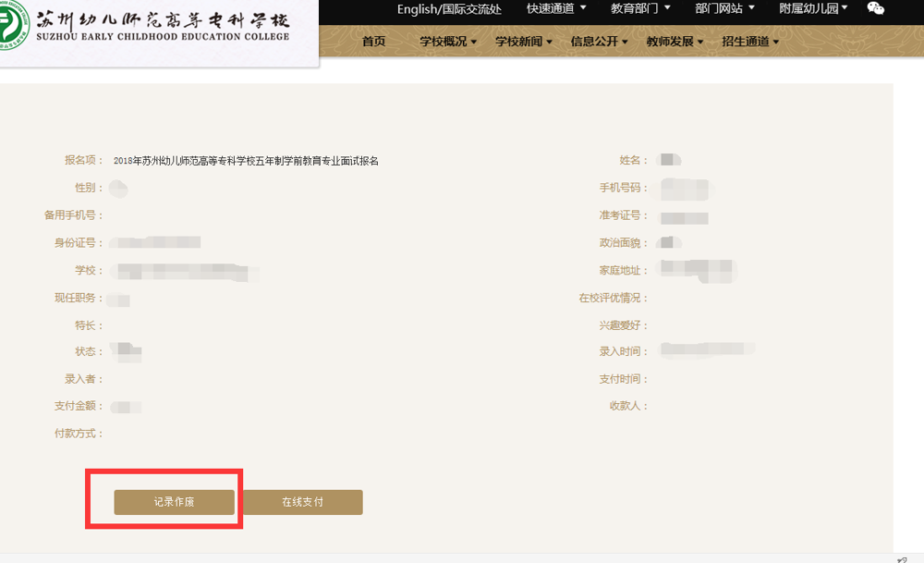
Task: Expand the 部门网站 dropdown
Action: click(x=724, y=8)
